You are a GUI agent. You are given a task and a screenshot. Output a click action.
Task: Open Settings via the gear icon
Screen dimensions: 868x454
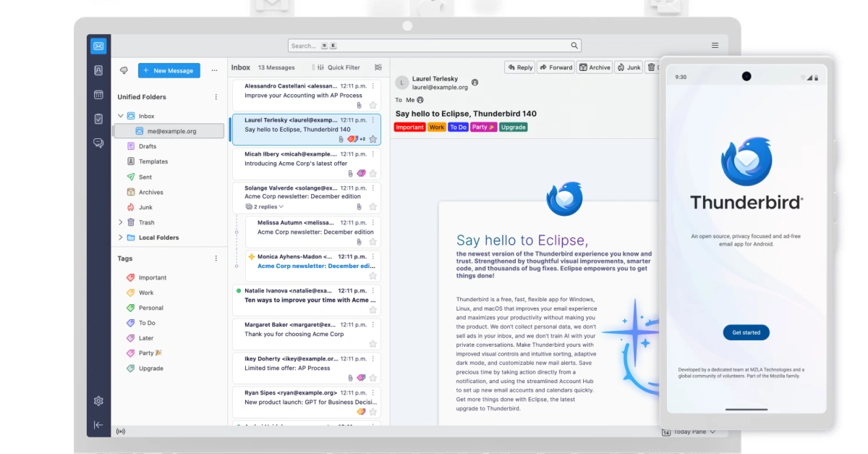point(98,401)
